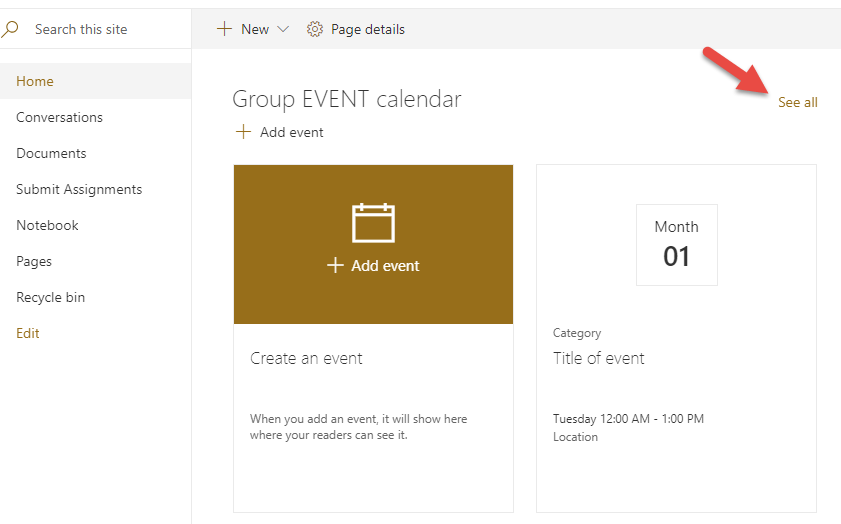Click the calendar icon on brown tile
Image resolution: width=841 pixels, height=524 pixels.
(x=373, y=223)
